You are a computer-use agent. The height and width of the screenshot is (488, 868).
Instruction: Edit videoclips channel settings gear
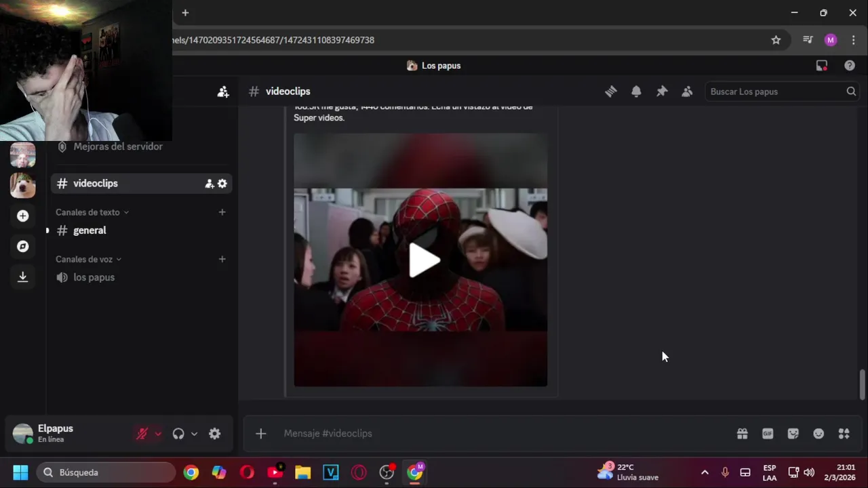coord(222,184)
